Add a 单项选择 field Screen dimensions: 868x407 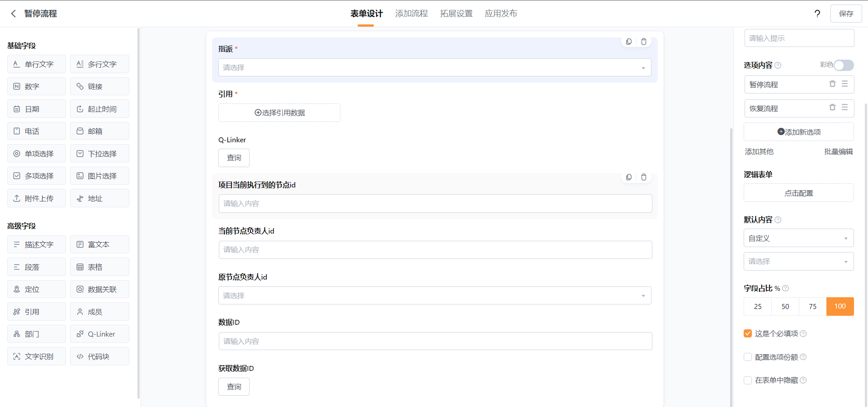tap(37, 154)
